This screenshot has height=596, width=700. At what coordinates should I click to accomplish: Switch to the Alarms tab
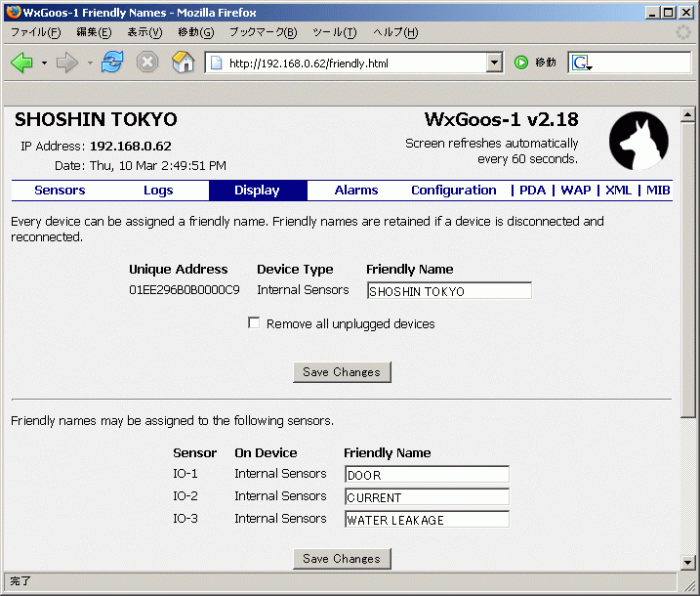tap(356, 191)
